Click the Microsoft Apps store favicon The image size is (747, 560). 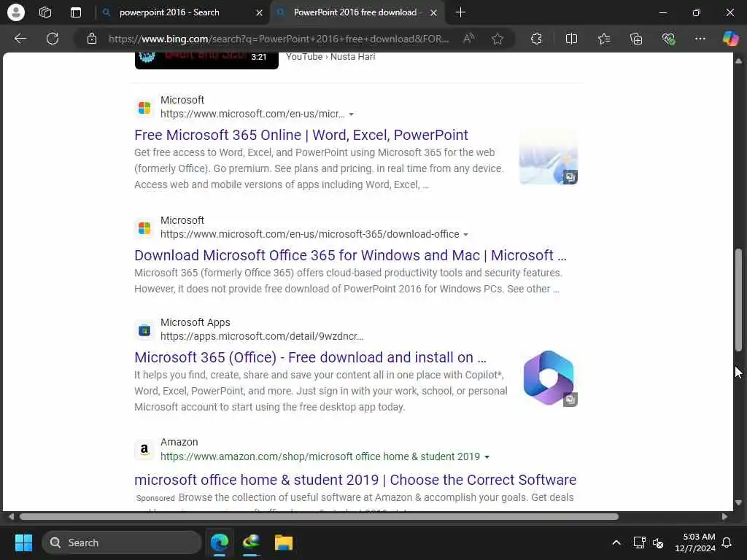[144, 330]
